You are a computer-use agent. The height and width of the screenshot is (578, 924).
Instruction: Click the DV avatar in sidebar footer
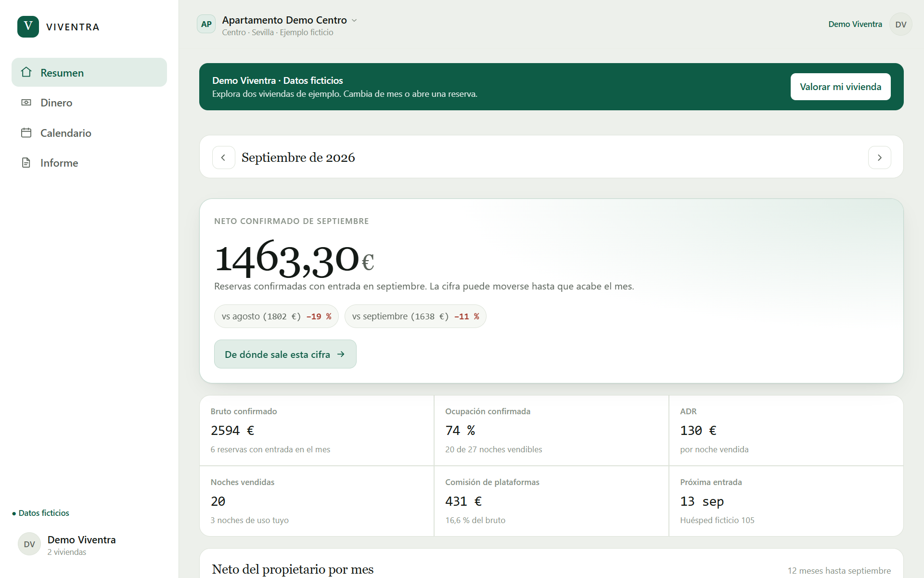(29, 544)
